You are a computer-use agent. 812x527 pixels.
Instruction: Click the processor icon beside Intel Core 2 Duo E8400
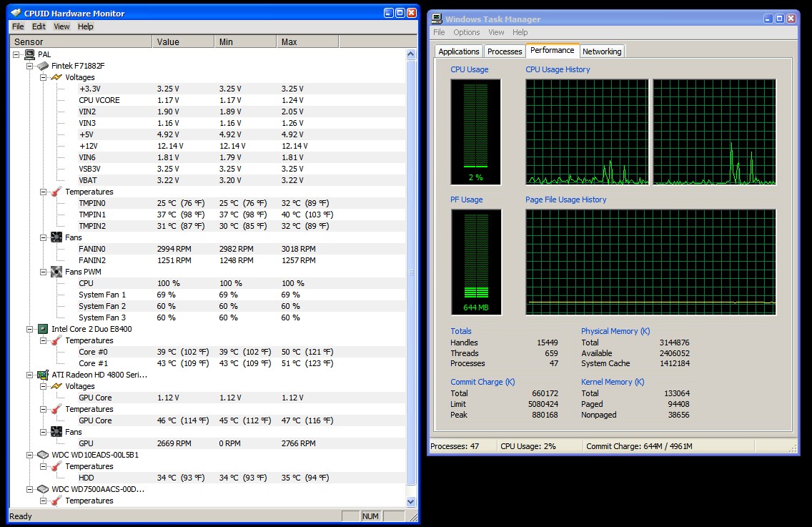pos(43,329)
